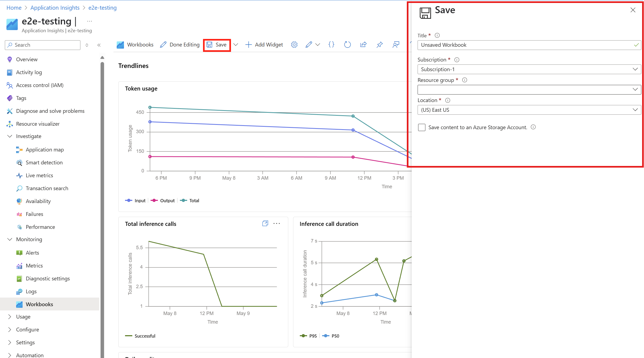Click the settings gear icon in toolbar

coord(294,45)
